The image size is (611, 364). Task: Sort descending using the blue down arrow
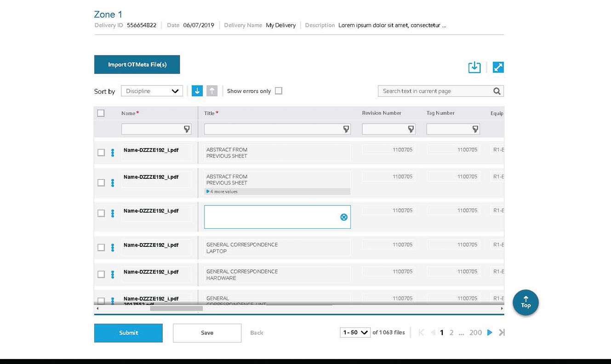click(197, 91)
